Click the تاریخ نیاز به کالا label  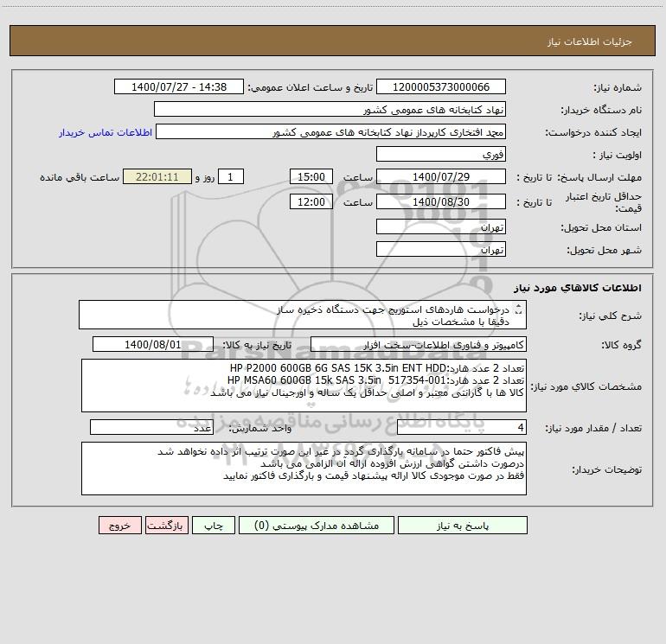pyautogui.click(x=257, y=345)
